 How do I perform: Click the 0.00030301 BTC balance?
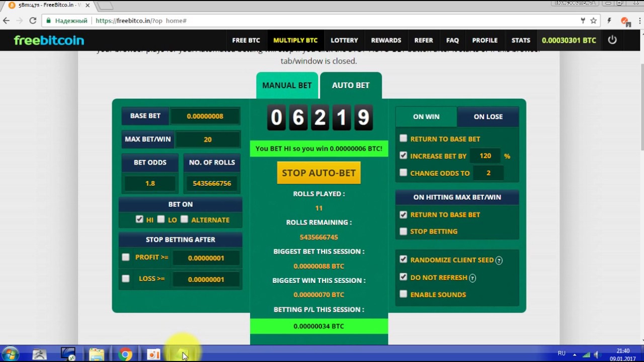(x=569, y=40)
